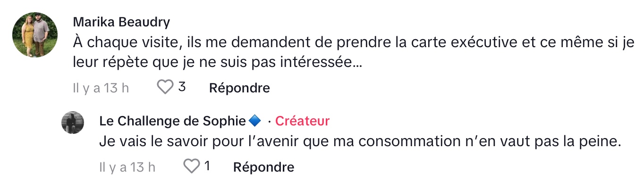Screen dimensions: 644x182
Task: Reply to Marika Beaudry's comment via Répondre
Action: 239,88
